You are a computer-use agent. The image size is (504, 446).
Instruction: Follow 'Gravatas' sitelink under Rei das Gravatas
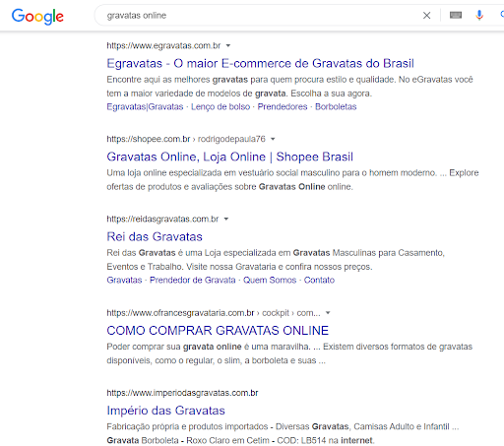[124, 280]
